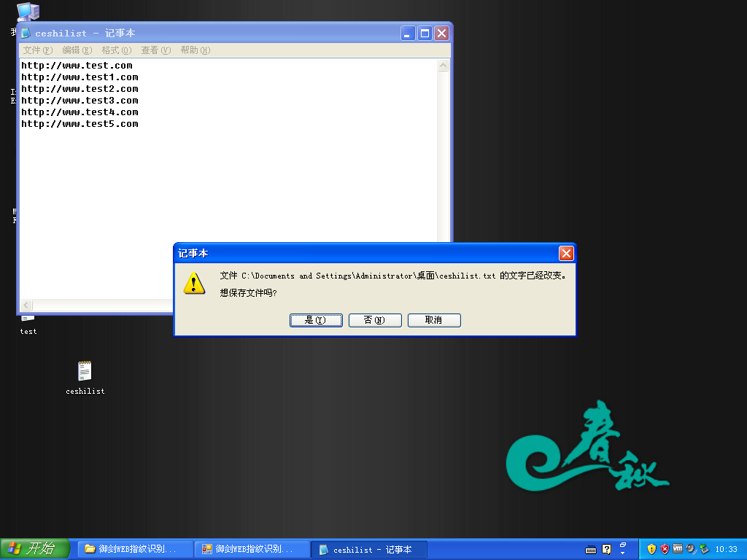Image resolution: width=747 pixels, height=560 pixels.
Task: Click ceshilist - 记事本 taskbar button
Action: point(368,550)
